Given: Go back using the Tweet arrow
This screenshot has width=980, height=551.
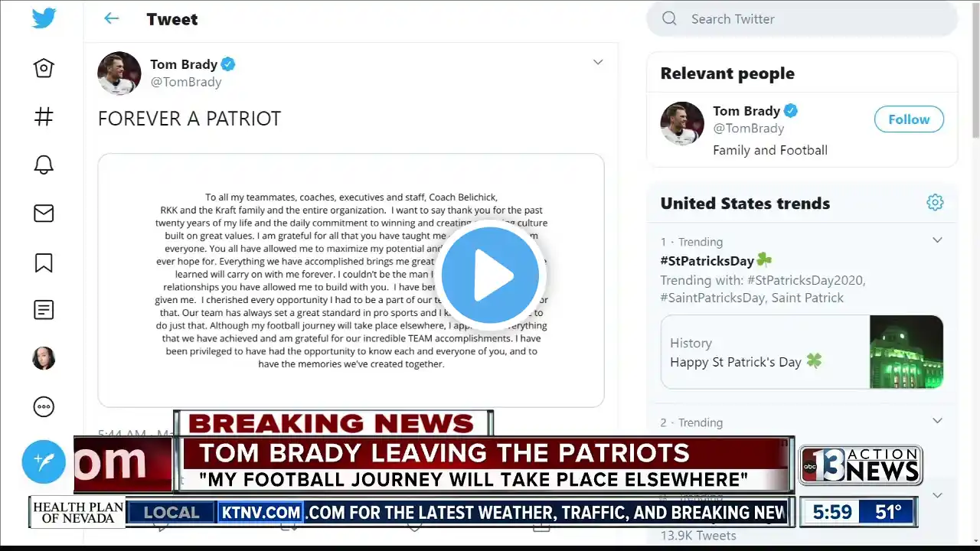Looking at the screenshot, I should (112, 18).
